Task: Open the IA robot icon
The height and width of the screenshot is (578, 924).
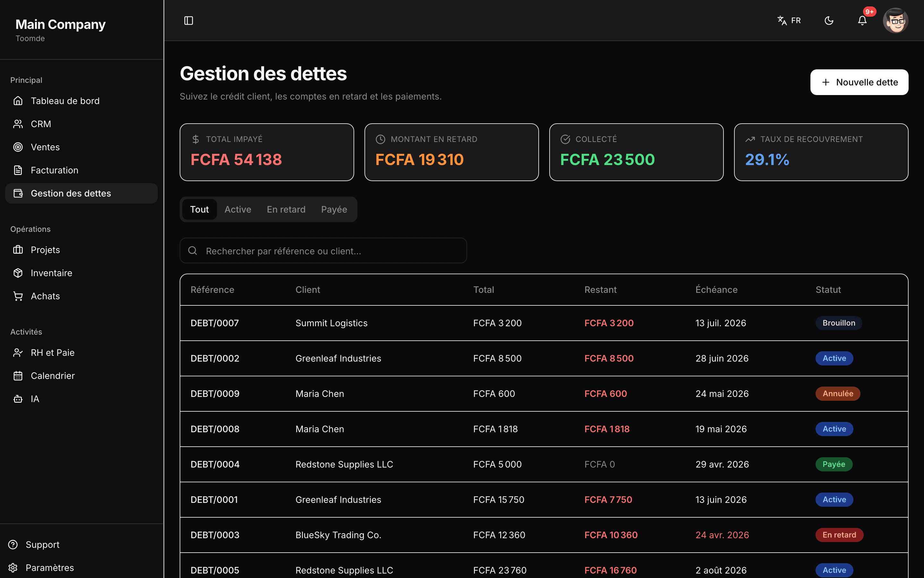Action: tap(18, 399)
